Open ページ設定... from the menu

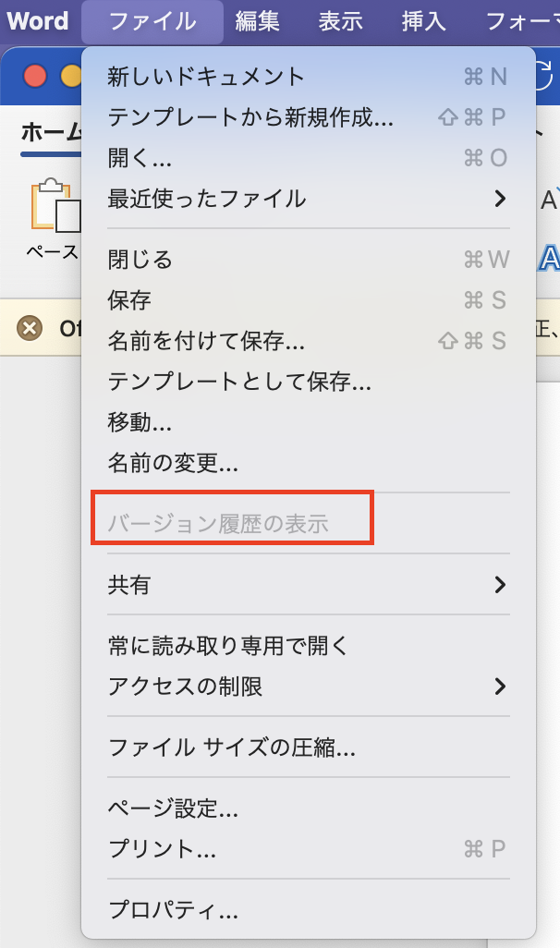(173, 808)
